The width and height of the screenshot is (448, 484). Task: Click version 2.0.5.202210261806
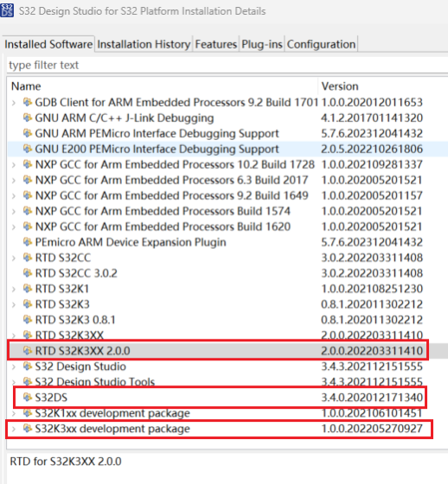pos(372,149)
